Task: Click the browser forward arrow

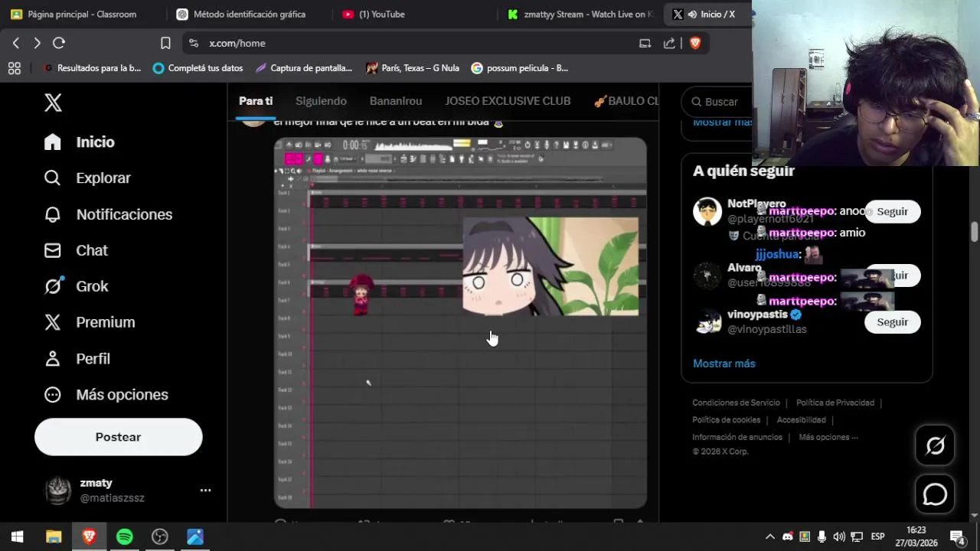Action: point(37,43)
